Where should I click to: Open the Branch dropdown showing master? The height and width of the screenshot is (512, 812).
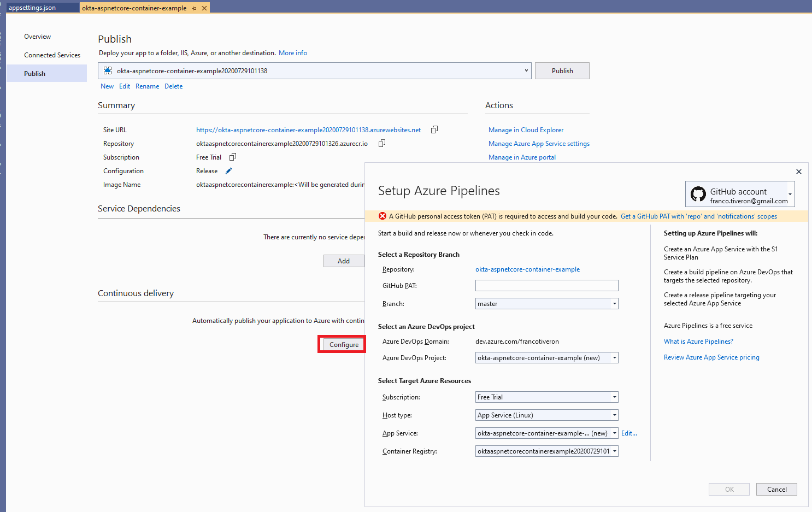614,304
